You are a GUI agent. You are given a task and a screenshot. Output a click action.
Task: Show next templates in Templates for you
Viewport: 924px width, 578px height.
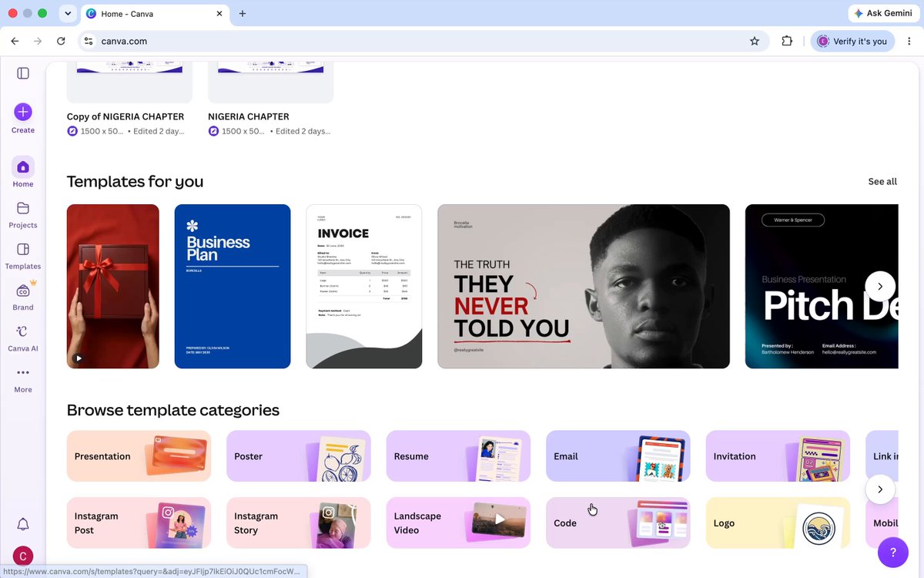tap(880, 286)
